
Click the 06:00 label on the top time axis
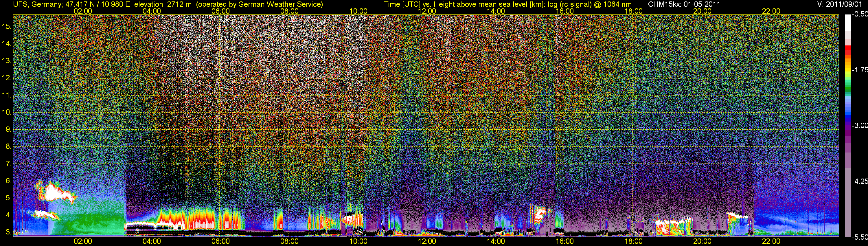coord(220,11)
